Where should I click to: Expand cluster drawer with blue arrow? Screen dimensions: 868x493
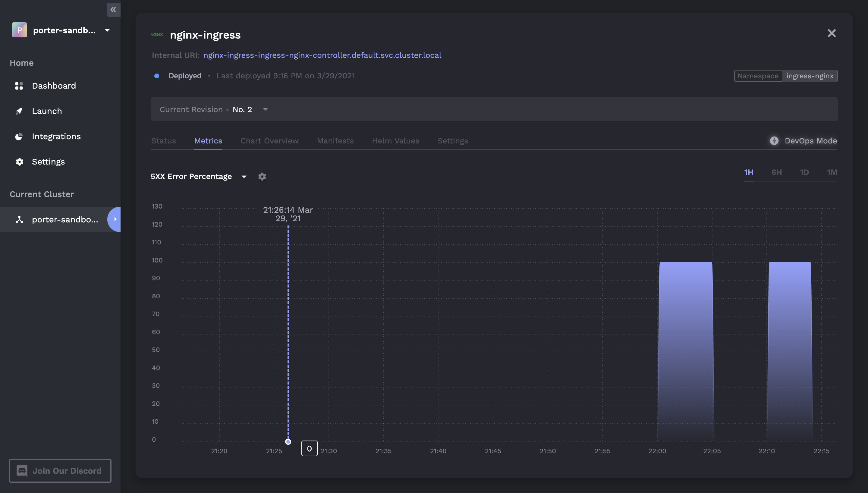[x=115, y=219]
